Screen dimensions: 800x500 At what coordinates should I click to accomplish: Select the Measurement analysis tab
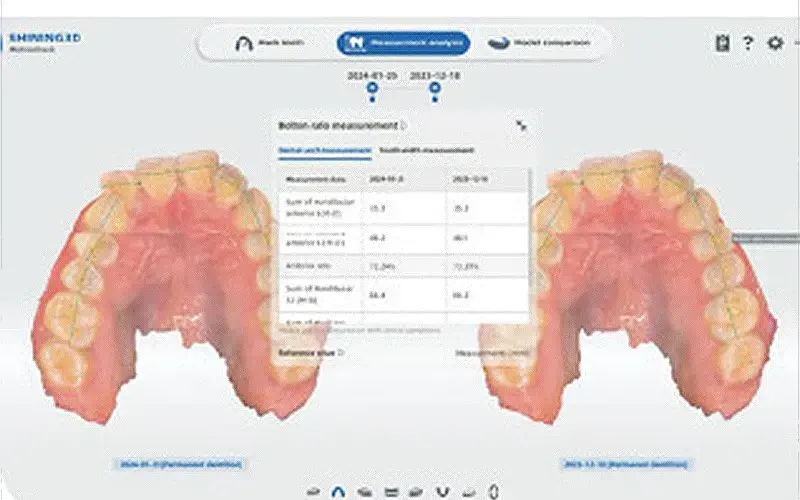point(403,43)
